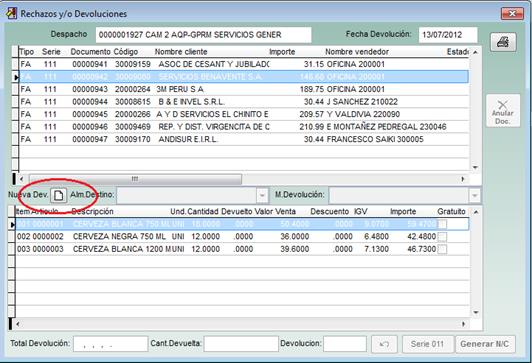
Task: Click the Total Devolución field
Action: pyautogui.click(x=111, y=344)
